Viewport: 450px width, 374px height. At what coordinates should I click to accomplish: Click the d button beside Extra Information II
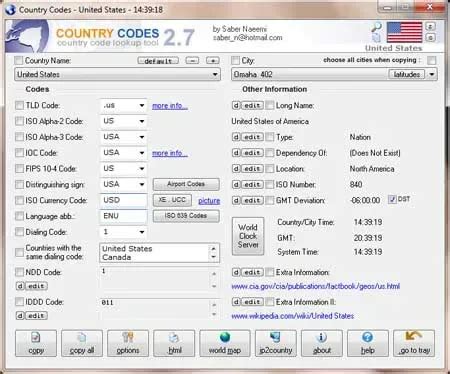pos(236,302)
